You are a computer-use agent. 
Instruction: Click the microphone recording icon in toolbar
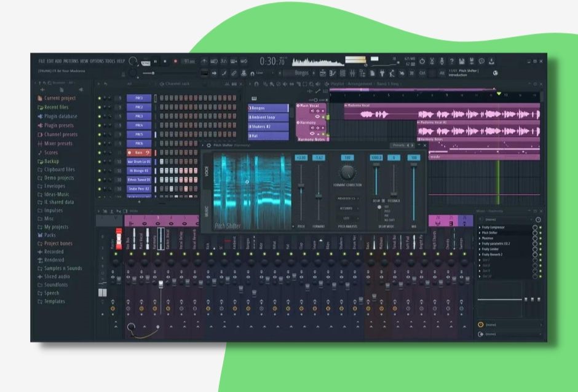[x=441, y=61]
